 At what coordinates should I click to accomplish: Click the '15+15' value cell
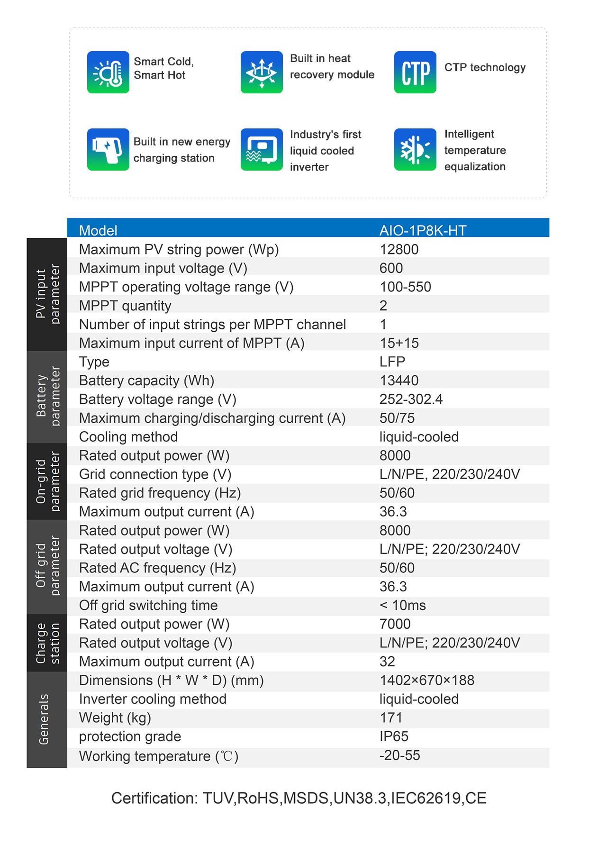click(x=399, y=343)
